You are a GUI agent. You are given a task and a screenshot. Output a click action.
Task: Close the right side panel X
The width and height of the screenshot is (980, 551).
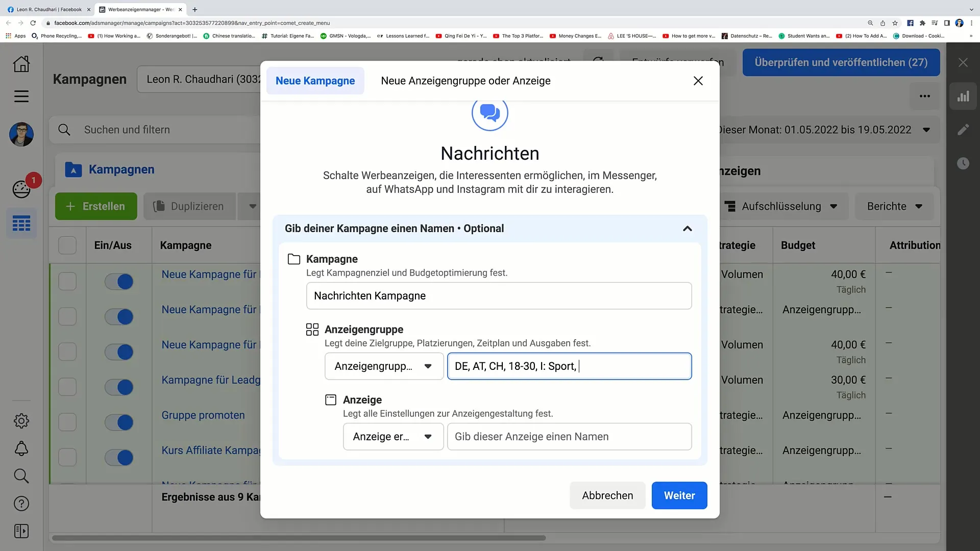[963, 63]
